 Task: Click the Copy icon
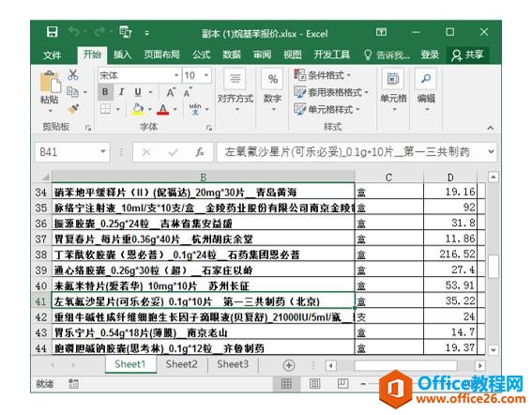[x=72, y=91]
